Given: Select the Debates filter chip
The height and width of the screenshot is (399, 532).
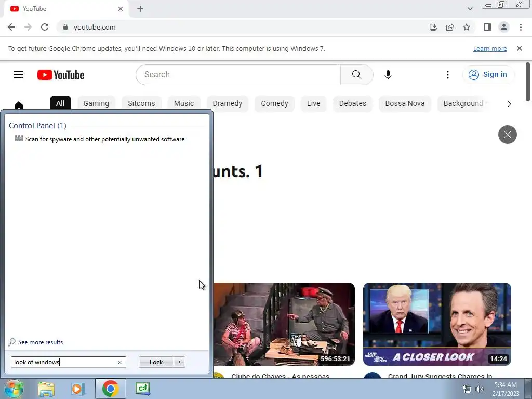Looking at the screenshot, I should tap(353, 103).
